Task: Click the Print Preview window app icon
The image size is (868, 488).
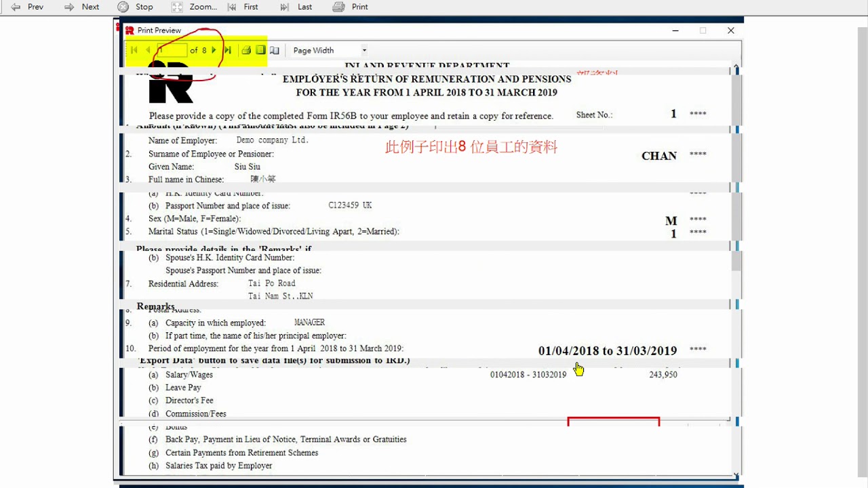Action: click(x=130, y=30)
